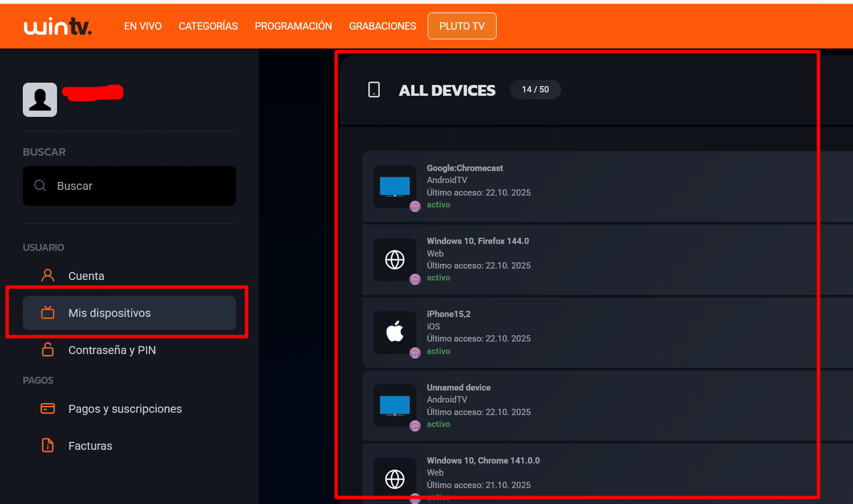Click the Unnamed device TV icon
853x504 pixels.
[395, 405]
